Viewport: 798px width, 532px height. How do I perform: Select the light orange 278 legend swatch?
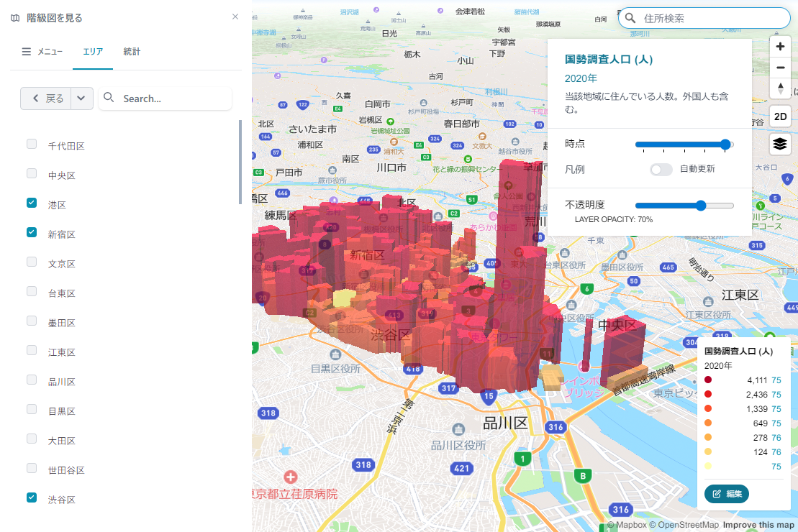click(708, 437)
